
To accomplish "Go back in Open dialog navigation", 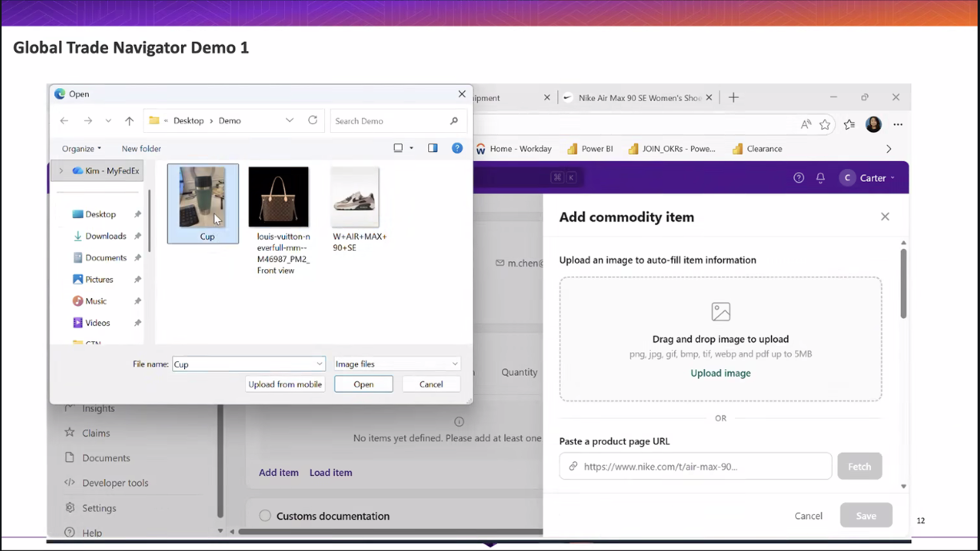I will coord(64,120).
